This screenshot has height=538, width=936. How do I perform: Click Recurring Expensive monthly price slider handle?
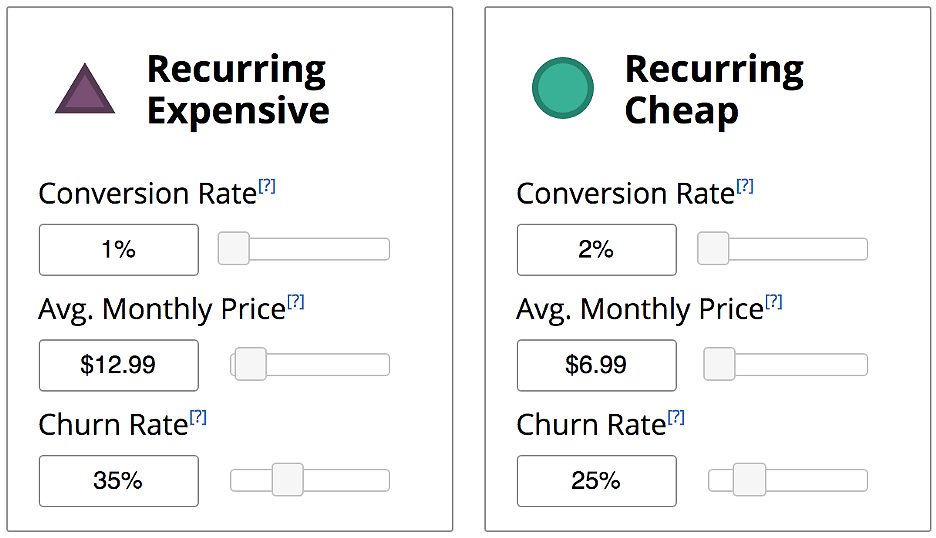tap(251, 364)
